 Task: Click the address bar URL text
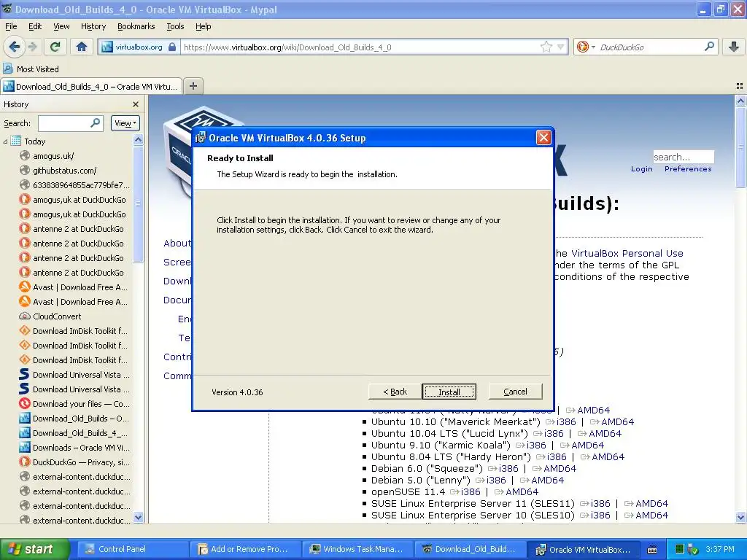[x=287, y=47]
